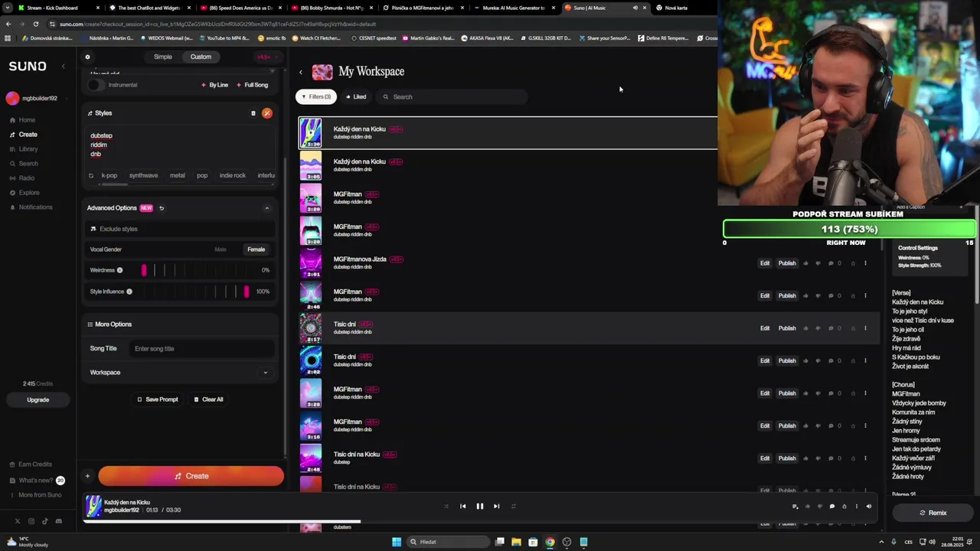Publish the MGFitmanova Jízda song
Screen dimensions: 980x551
coord(787,263)
